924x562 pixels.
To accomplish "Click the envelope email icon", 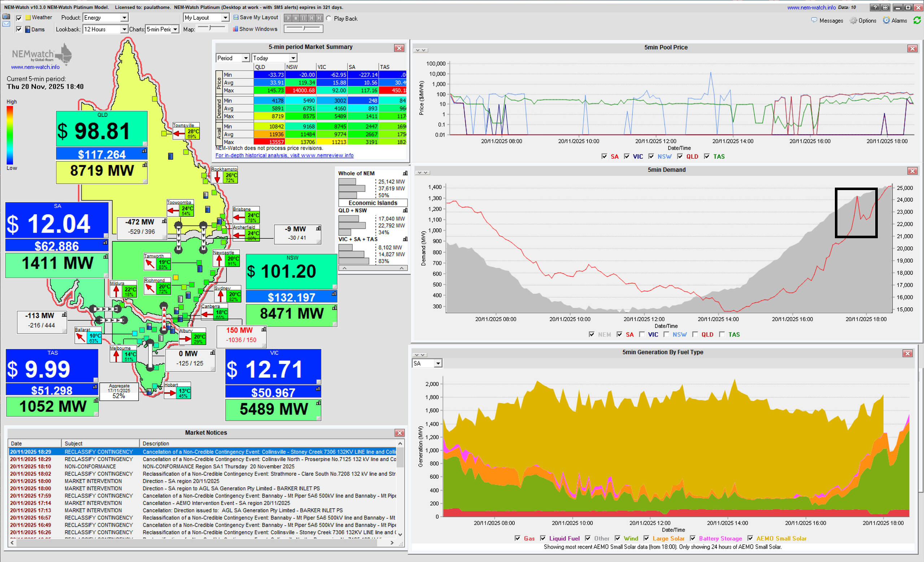I will click(x=6, y=24).
